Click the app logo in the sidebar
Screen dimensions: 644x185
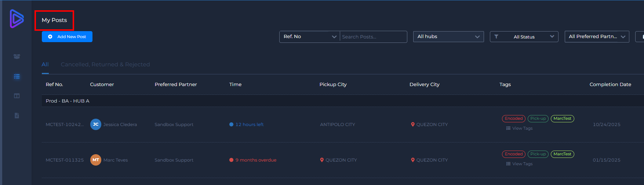click(x=17, y=19)
